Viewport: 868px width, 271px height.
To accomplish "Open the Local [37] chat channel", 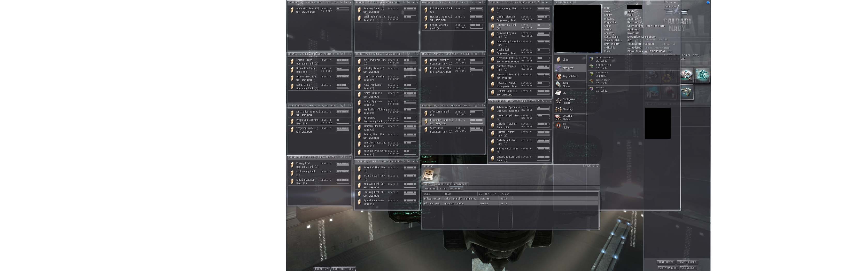I will point(322,269).
